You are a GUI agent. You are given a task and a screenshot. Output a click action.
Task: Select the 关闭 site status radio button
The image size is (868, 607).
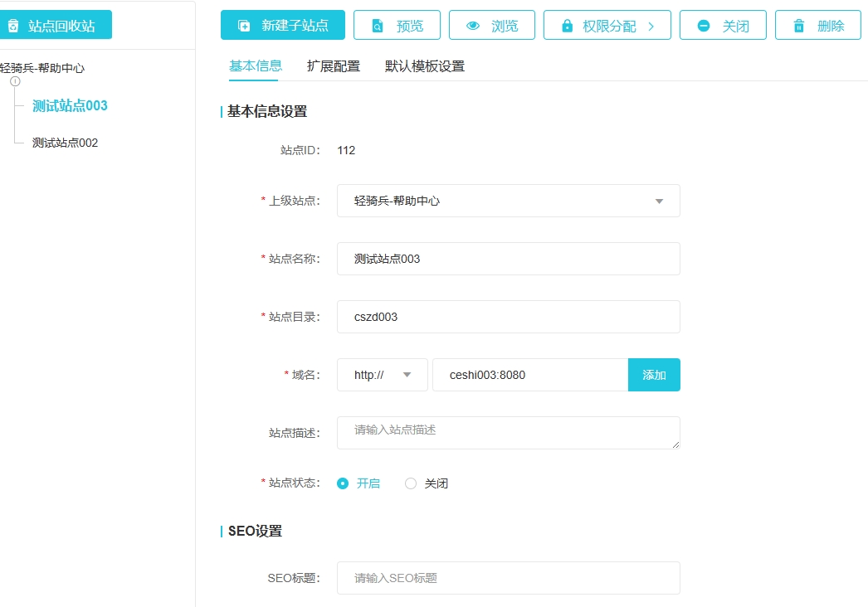pyautogui.click(x=411, y=483)
